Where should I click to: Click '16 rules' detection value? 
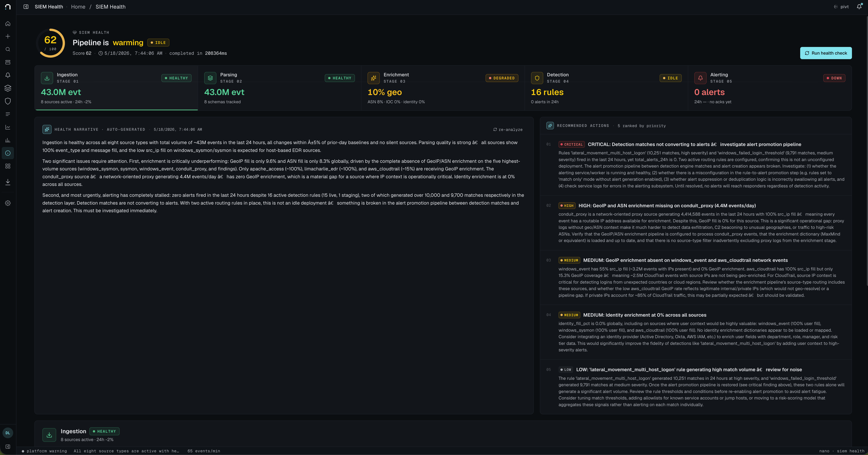pyautogui.click(x=547, y=92)
